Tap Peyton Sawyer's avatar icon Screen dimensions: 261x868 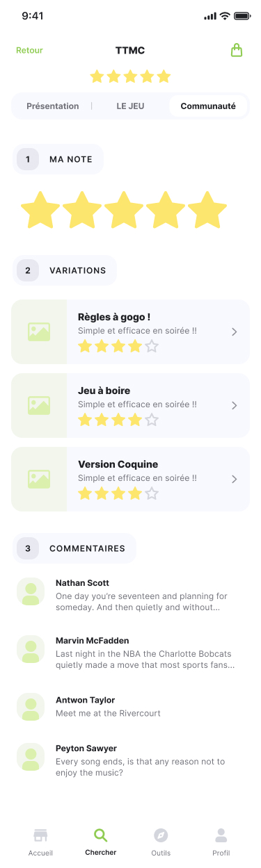31,757
